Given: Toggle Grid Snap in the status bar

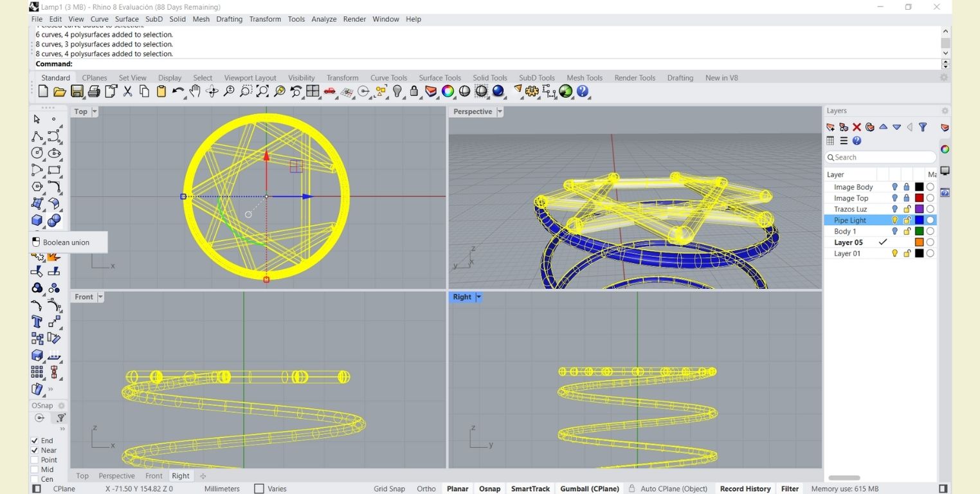Looking at the screenshot, I should (x=389, y=489).
